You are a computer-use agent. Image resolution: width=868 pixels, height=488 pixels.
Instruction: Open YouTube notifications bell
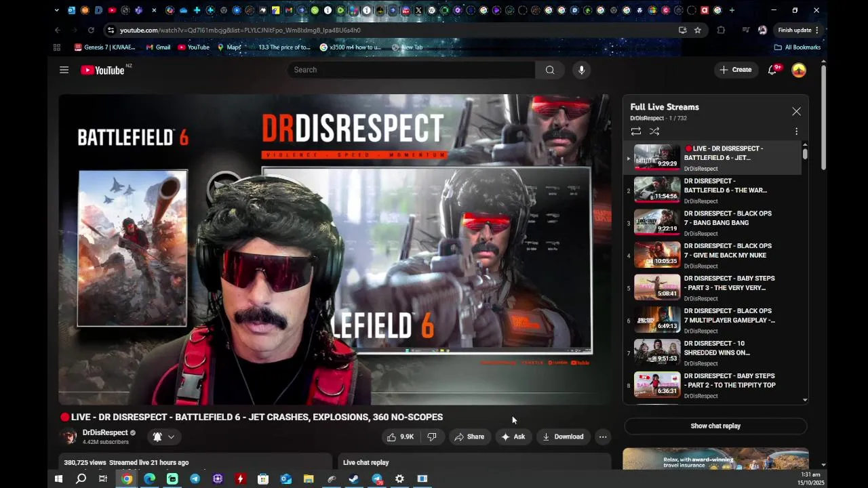tap(772, 70)
